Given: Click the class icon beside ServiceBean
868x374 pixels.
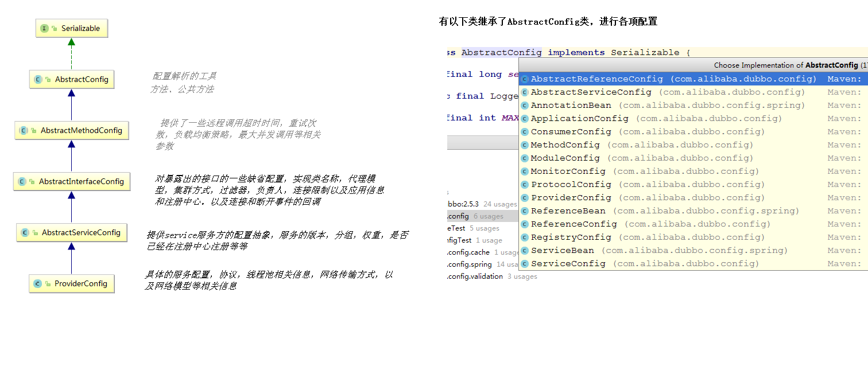Looking at the screenshot, I should (x=524, y=251).
